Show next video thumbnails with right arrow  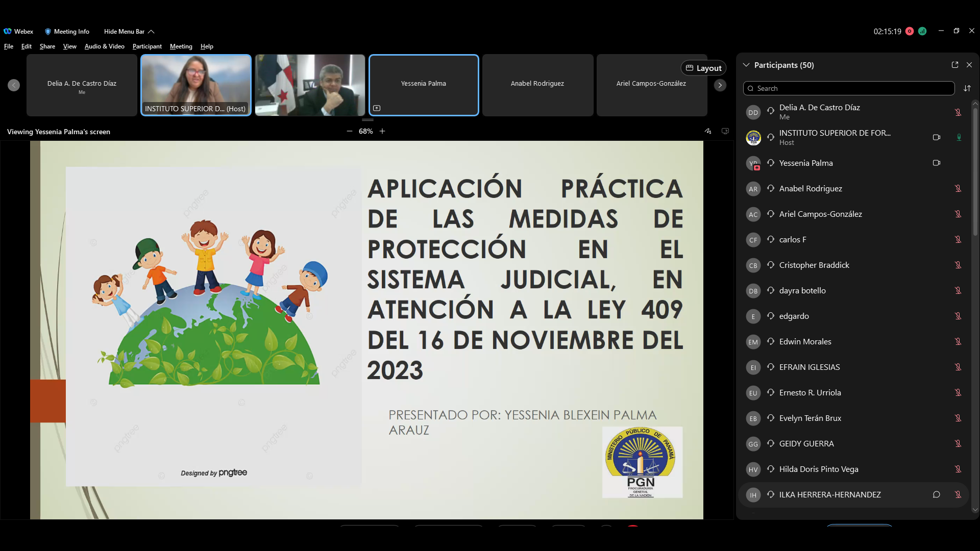click(x=720, y=85)
